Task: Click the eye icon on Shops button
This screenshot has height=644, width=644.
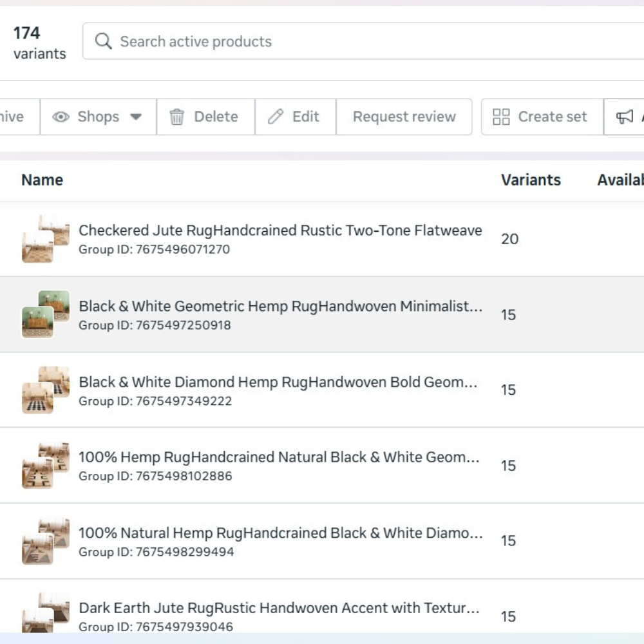Action: (61, 117)
